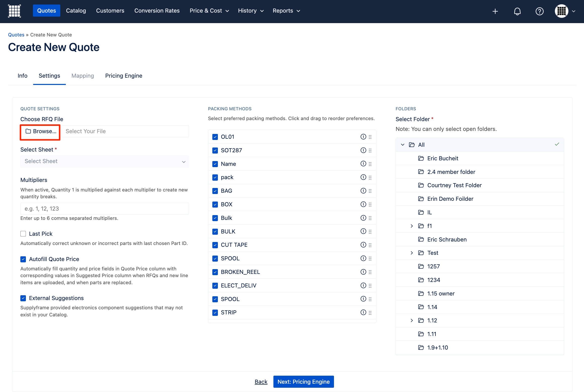The width and height of the screenshot is (584, 392).
Task: Uncheck the OL01 packing method
Action: [x=215, y=137]
